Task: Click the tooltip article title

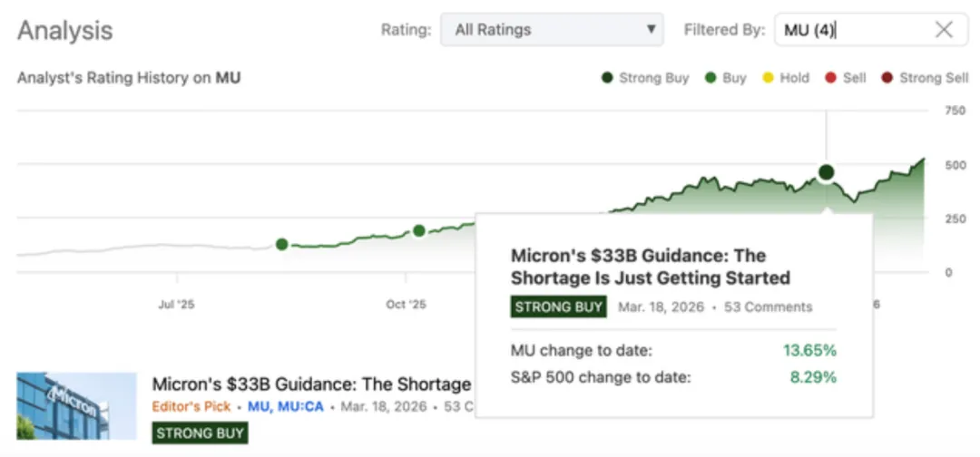Action: pyautogui.click(x=650, y=267)
